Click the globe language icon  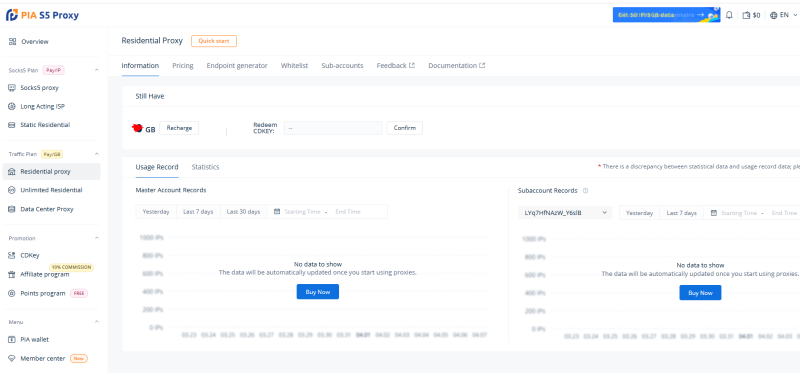coord(773,15)
